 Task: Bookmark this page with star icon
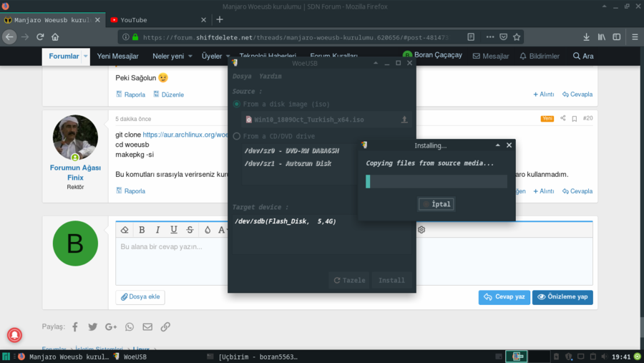[517, 37]
